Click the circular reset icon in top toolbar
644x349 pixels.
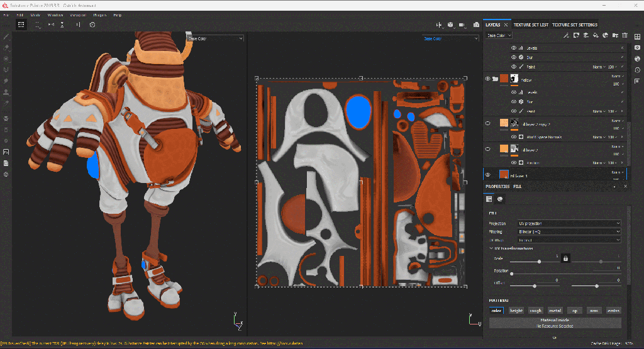[x=92, y=25]
